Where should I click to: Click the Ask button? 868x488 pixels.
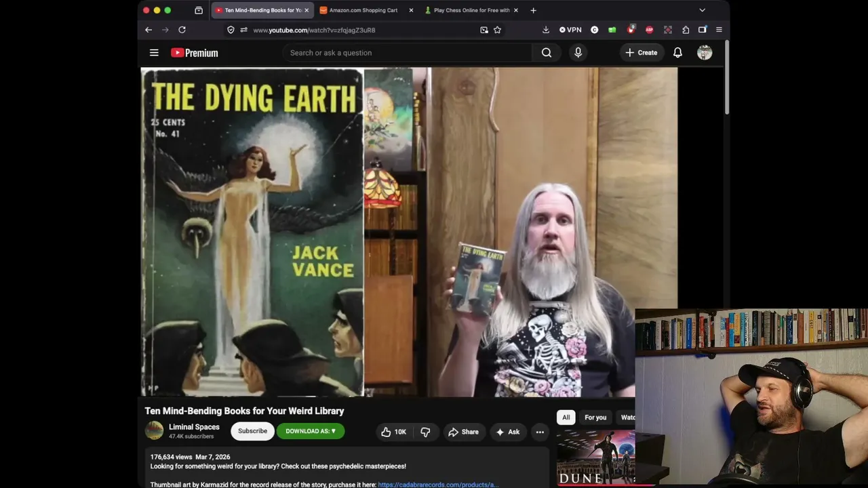508,432
